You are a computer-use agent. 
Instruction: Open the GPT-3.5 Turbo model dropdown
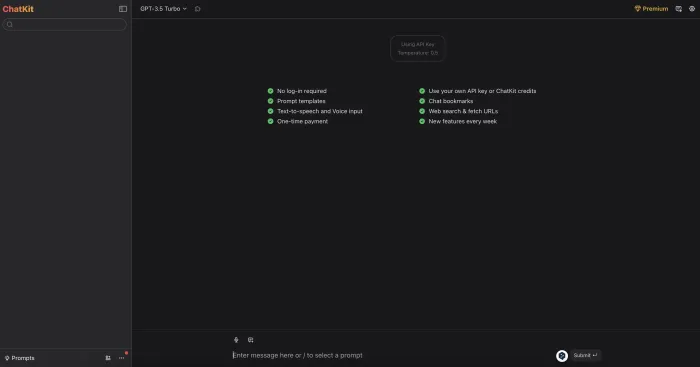[x=163, y=8]
